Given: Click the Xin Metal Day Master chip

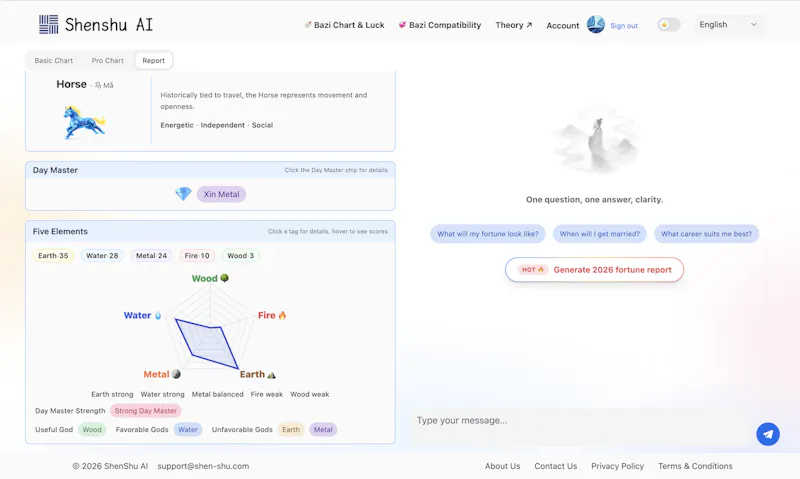Looking at the screenshot, I should (221, 194).
